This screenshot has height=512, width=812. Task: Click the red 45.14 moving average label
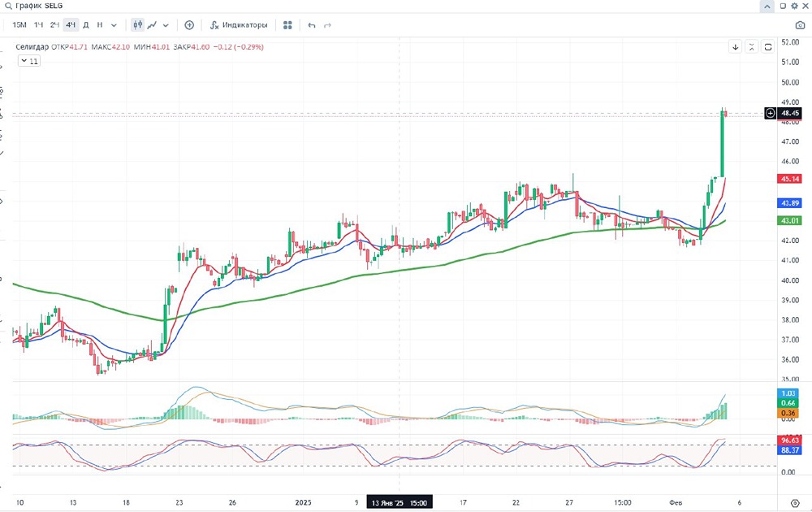[790, 179]
